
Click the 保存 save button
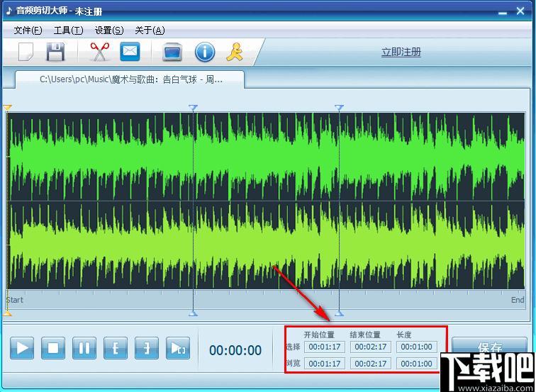[x=489, y=348]
